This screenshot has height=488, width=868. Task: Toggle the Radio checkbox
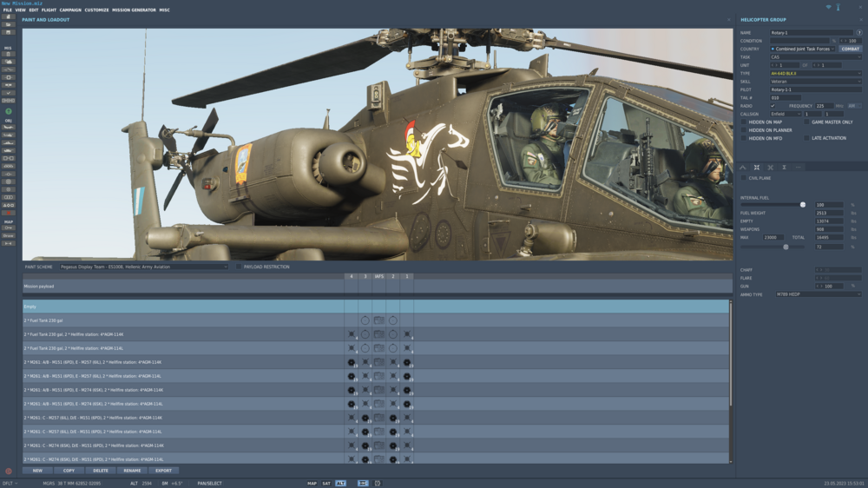pos(773,106)
